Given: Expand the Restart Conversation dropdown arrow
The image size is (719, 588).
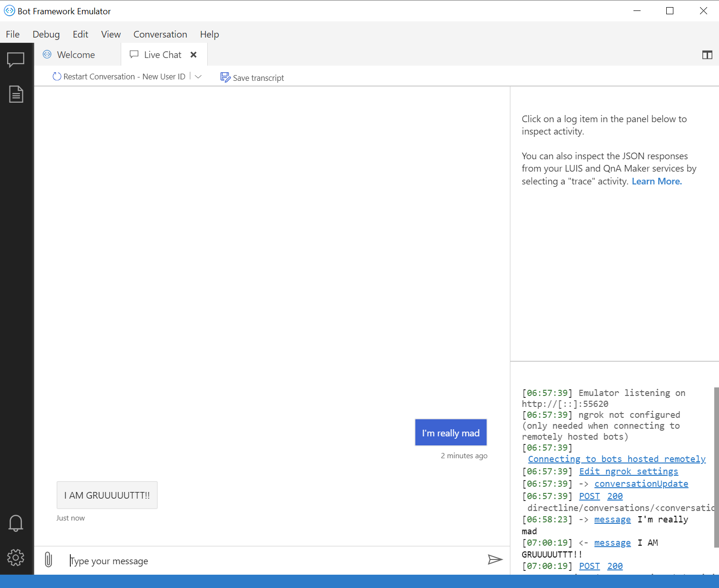Looking at the screenshot, I should click(198, 77).
